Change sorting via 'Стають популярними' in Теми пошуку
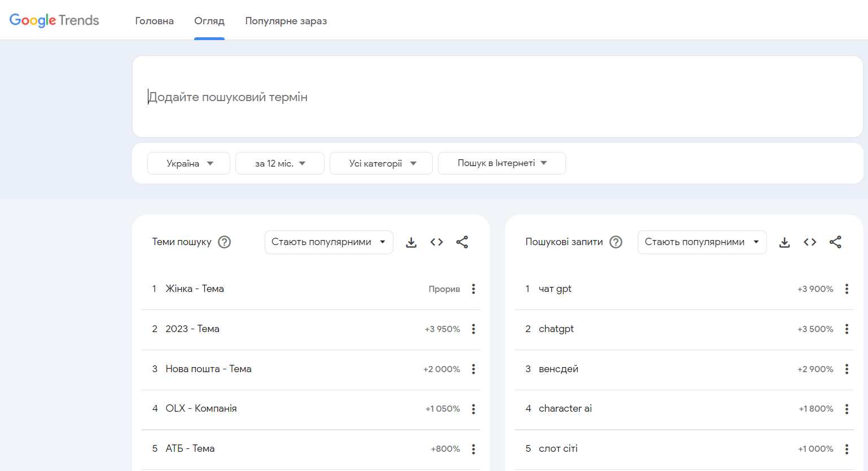This screenshot has width=868, height=471. [x=328, y=242]
